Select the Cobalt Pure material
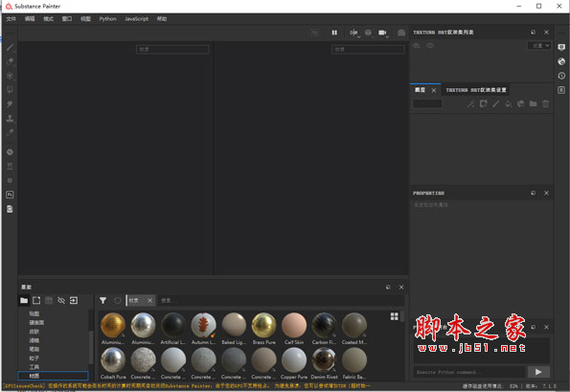Image resolution: width=570 pixels, height=392 pixels. tap(113, 363)
